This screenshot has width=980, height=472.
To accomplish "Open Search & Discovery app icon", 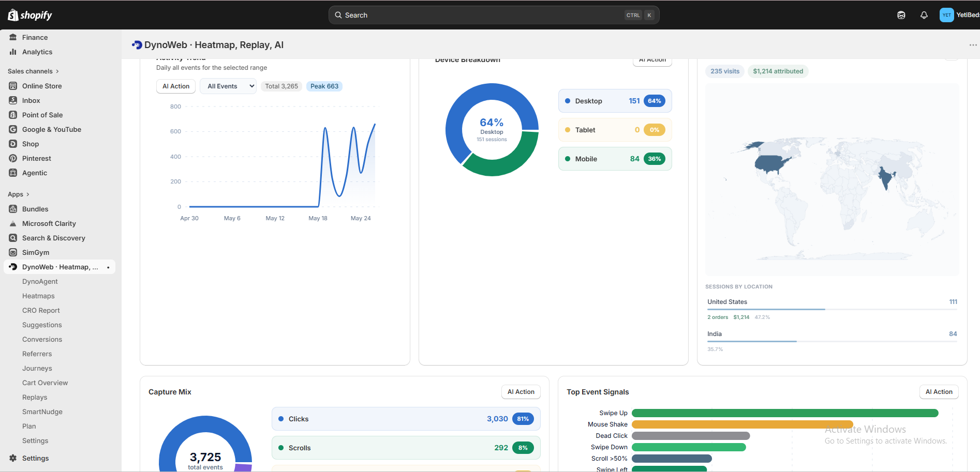I will coord(13,238).
